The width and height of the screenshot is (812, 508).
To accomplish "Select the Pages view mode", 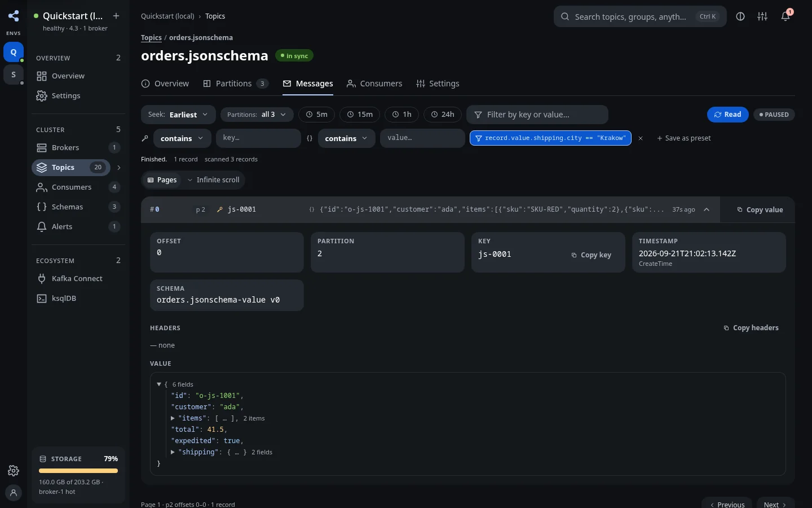I will tap(162, 180).
